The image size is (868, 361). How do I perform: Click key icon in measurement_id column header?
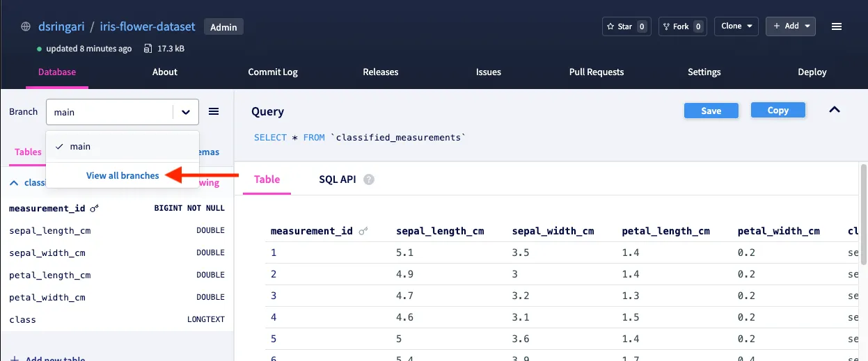[x=363, y=232]
